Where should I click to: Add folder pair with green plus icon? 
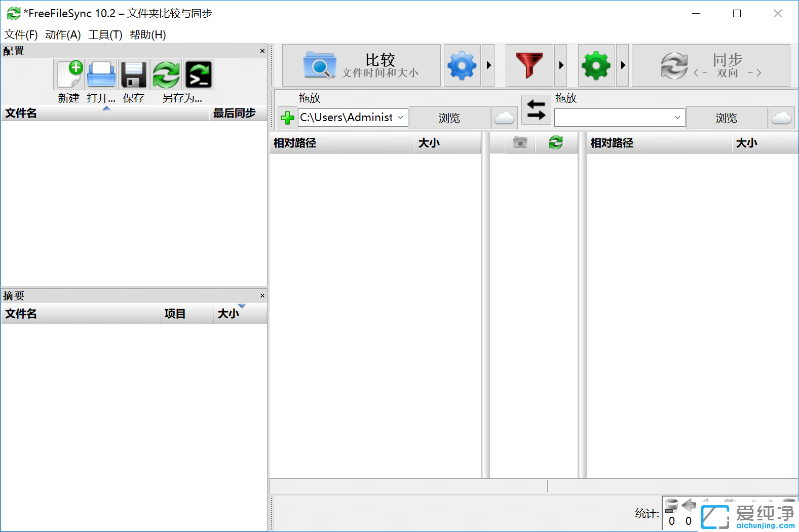pyautogui.click(x=288, y=118)
